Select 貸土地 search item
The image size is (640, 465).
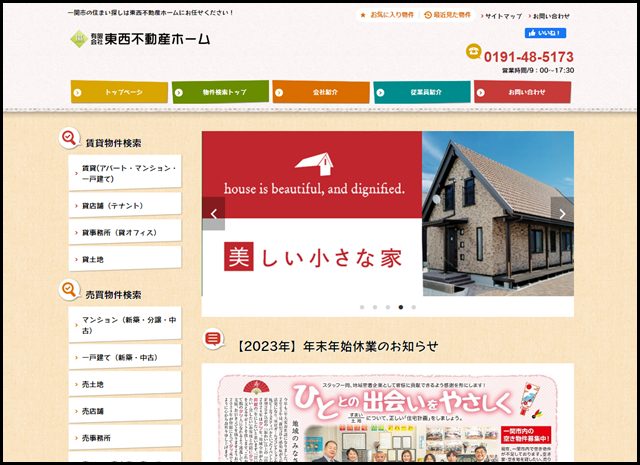(125, 259)
